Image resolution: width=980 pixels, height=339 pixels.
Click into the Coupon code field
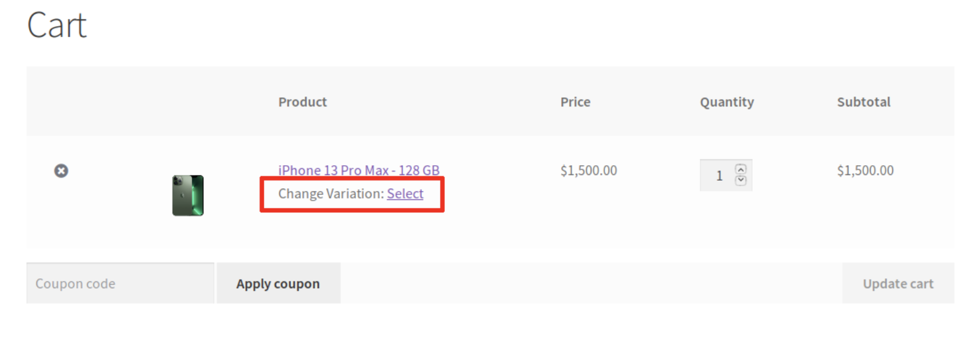[x=120, y=283]
